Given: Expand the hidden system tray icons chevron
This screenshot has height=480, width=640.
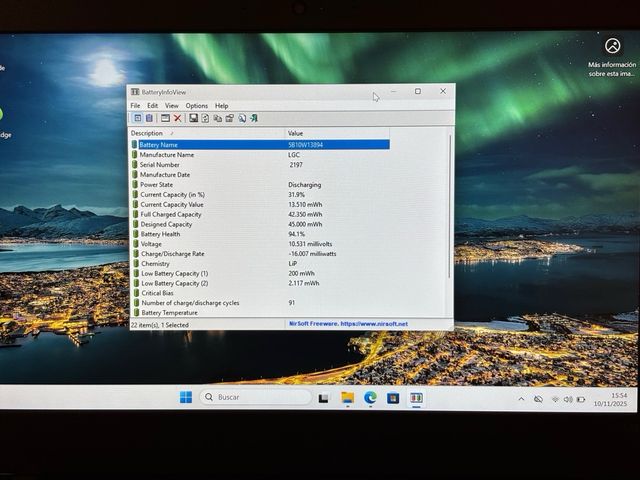Looking at the screenshot, I should coord(521,399).
